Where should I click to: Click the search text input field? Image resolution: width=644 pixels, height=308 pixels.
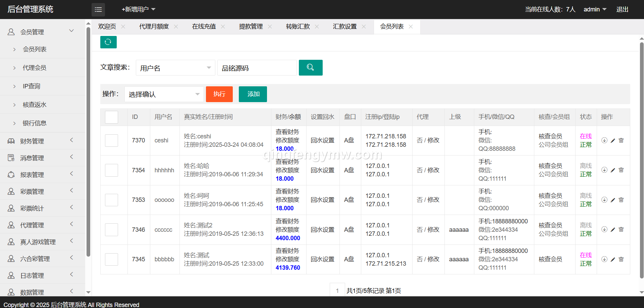point(257,68)
